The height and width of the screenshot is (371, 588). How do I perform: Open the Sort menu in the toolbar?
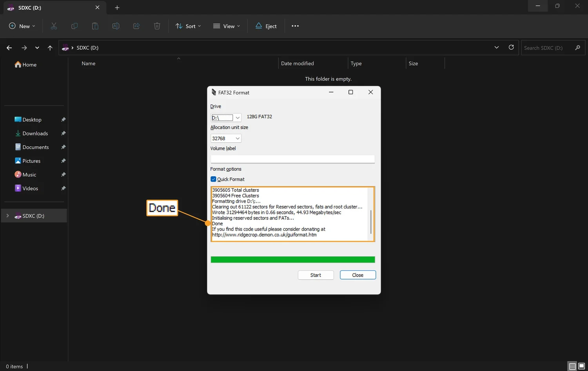[188, 26]
